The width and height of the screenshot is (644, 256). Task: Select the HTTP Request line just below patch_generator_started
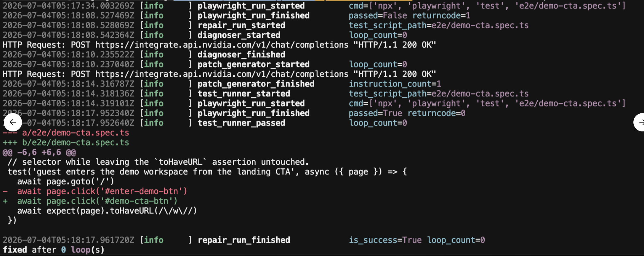click(219, 74)
